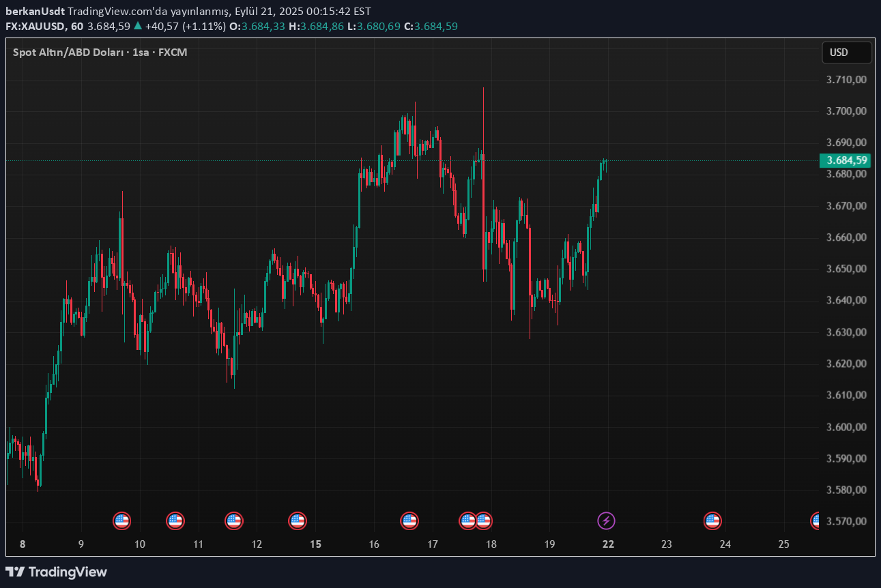Click the 3.600,00 level on the price scale
This screenshot has width=881, height=588.
[846, 427]
